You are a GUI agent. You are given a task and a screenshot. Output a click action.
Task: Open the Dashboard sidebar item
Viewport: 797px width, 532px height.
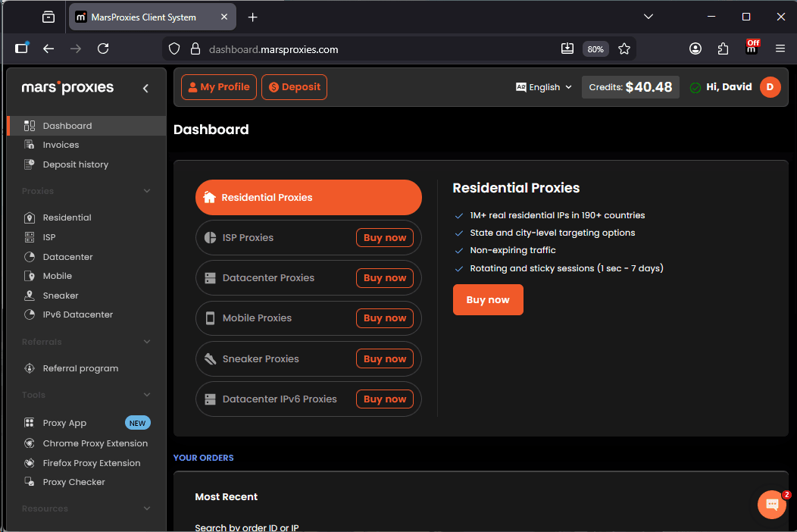[87, 126]
